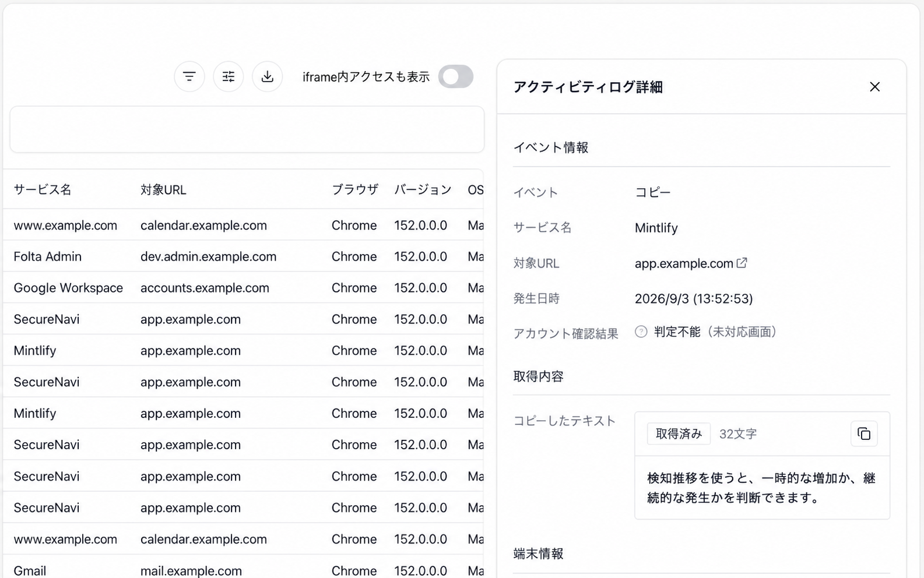Viewport: 924px width, 578px height.
Task: Click the コピー event value
Action: pyautogui.click(x=653, y=192)
